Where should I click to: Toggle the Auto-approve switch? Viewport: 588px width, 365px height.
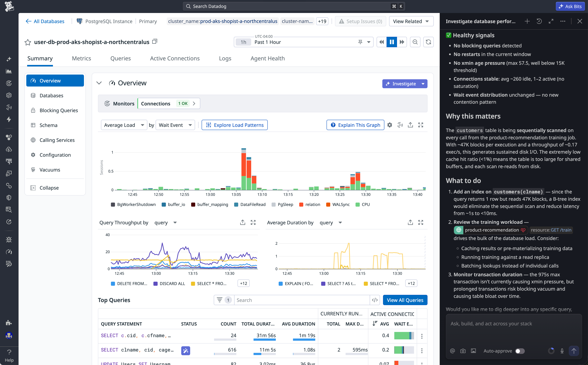click(x=520, y=351)
